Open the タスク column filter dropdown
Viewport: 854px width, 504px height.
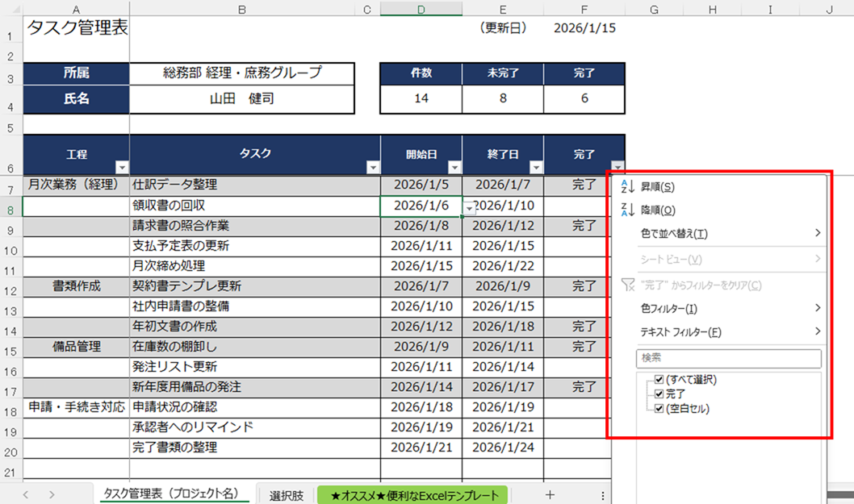[x=373, y=168]
